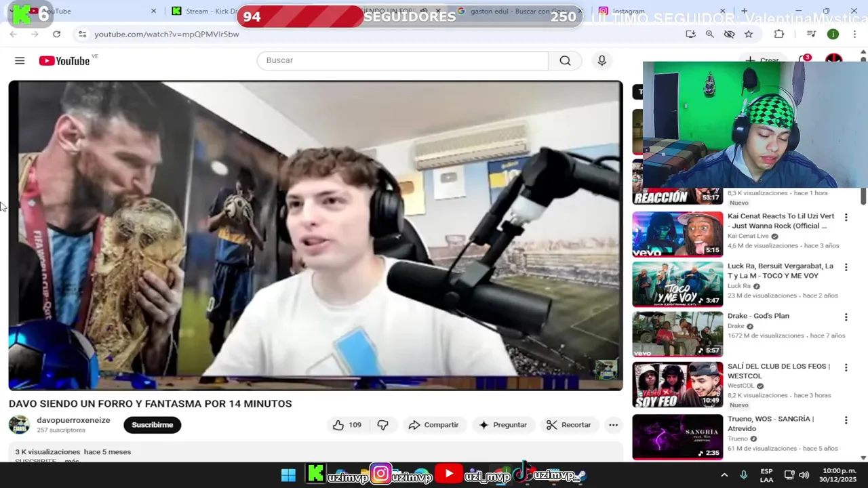Viewport: 868px width, 488px height.
Task: Open the YouTube hamburger guide menu
Action: tap(20, 61)
